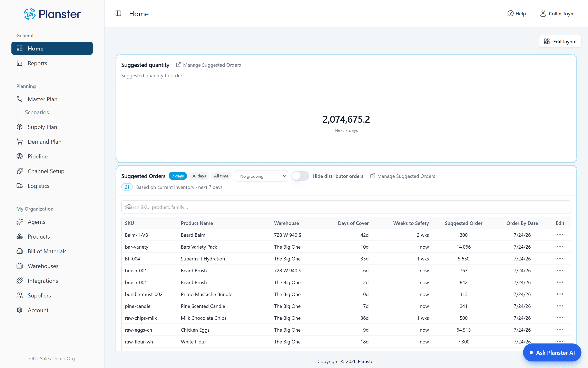Viewport: 588px width, 368px height.
Task: Open the Supply Plan page
Action: click(x=52, y=127)
